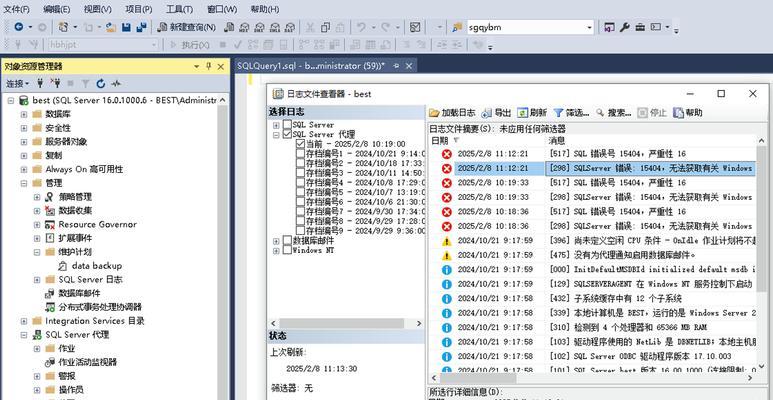Click the Copy icon in toolbar
Screen dimensions: 773x400
tap(325, 28)
